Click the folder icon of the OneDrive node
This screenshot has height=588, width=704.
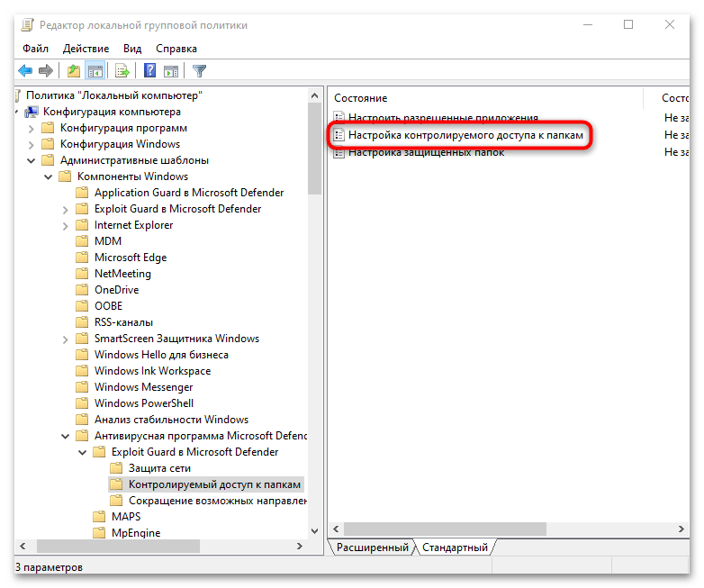[x=82, y=290]
